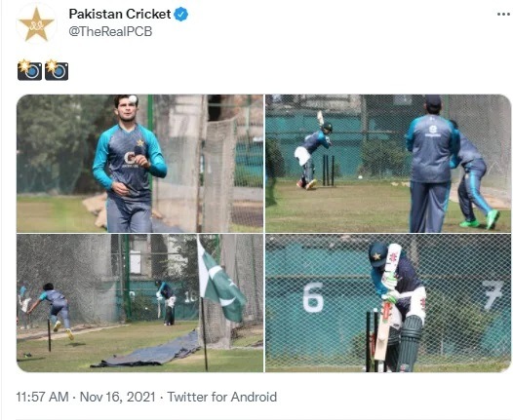Open the bottom-right photo of the padded batsman
The height and width of the screenshot is (420, 513).
[x=388, y=303]
